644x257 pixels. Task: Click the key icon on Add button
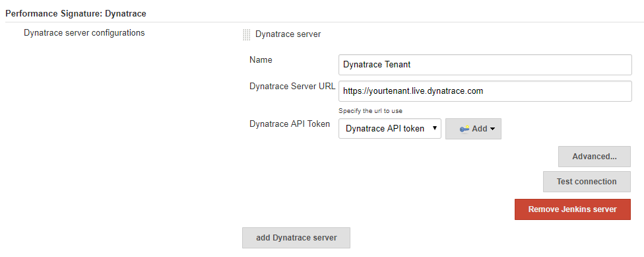pos(464,129)
